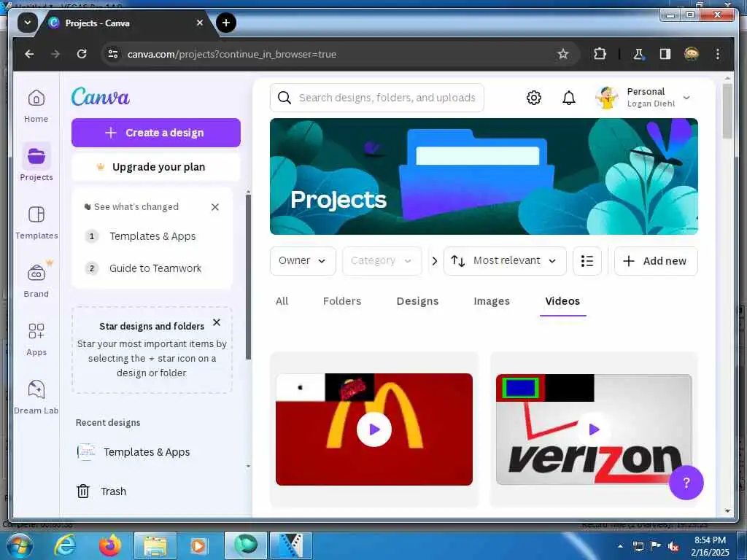Open the Category filter dropdown
The height and width of the screenshot is (560, 747).
(382, 261)
